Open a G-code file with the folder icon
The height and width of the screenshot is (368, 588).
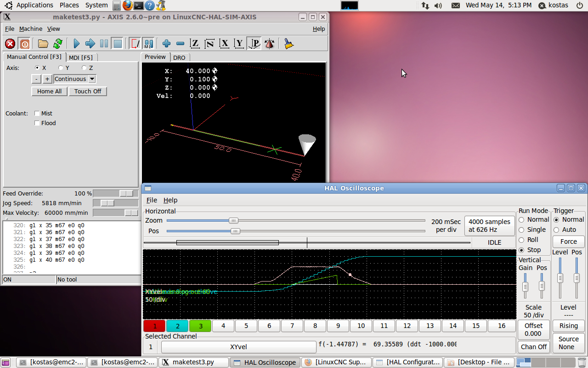pos(43,44)
